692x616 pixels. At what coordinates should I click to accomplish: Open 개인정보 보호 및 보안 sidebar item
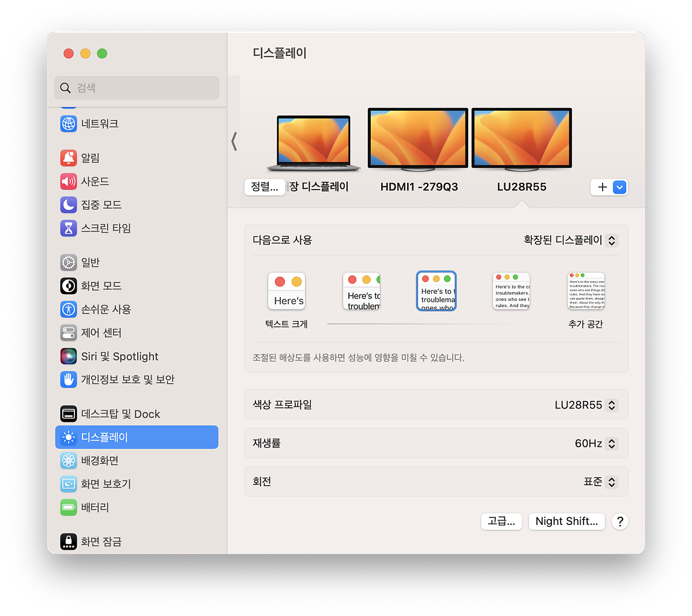point(137,380)
